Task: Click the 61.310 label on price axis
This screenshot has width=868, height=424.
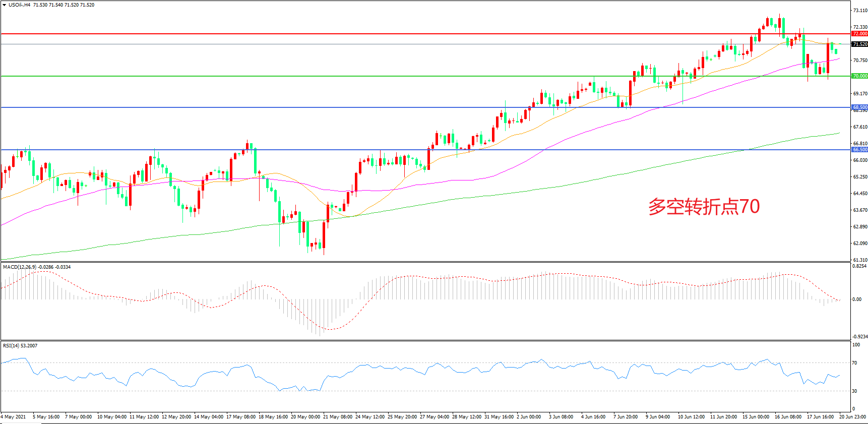Action: point(859,260)
